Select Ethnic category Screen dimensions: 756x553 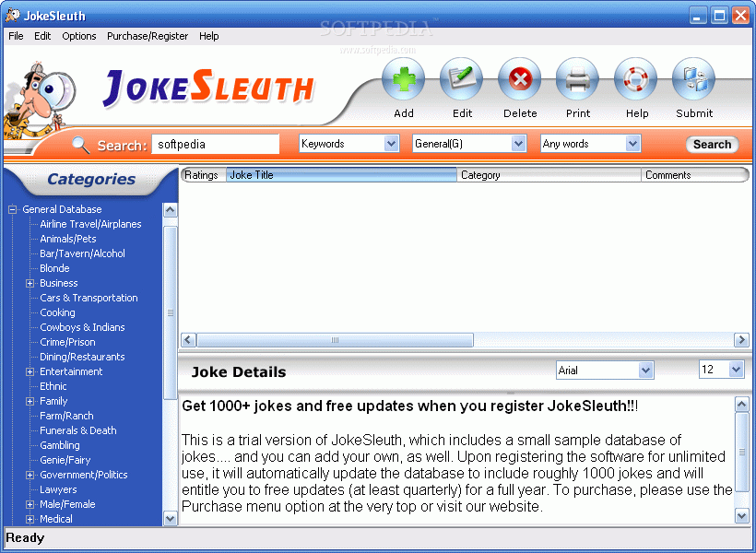pyautogui.click(x=53, y=387)
